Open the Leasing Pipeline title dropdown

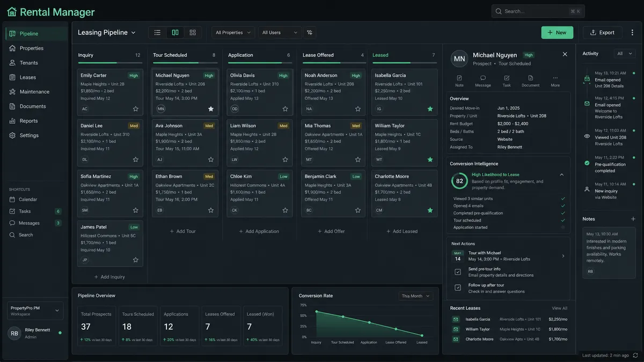tap(107, 33)
